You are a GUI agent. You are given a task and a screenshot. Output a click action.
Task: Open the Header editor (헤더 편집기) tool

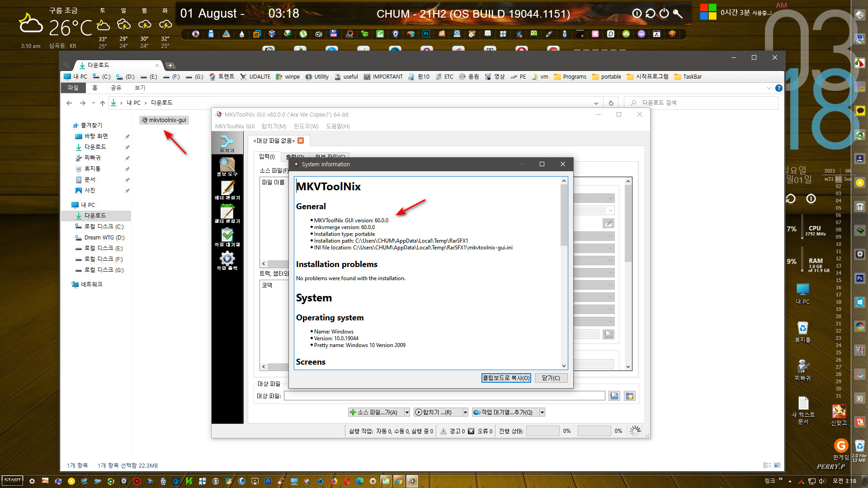[227, 191]
